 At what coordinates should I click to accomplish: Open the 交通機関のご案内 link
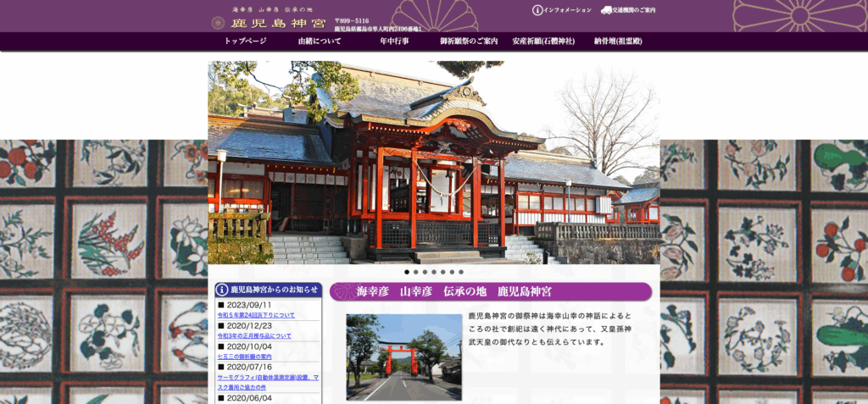(634, 10)
